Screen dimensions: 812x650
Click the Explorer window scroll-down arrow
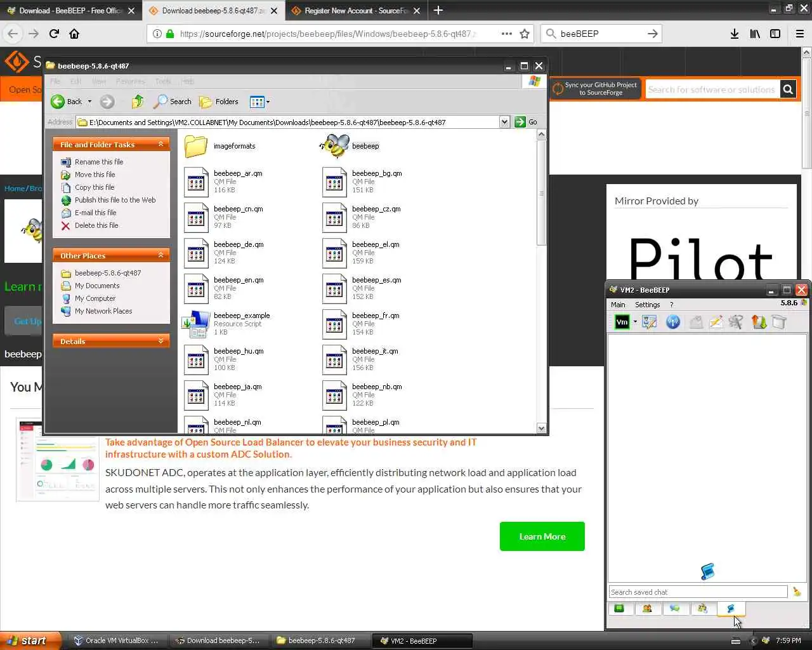pyautogui.click(x=541, y=428)
